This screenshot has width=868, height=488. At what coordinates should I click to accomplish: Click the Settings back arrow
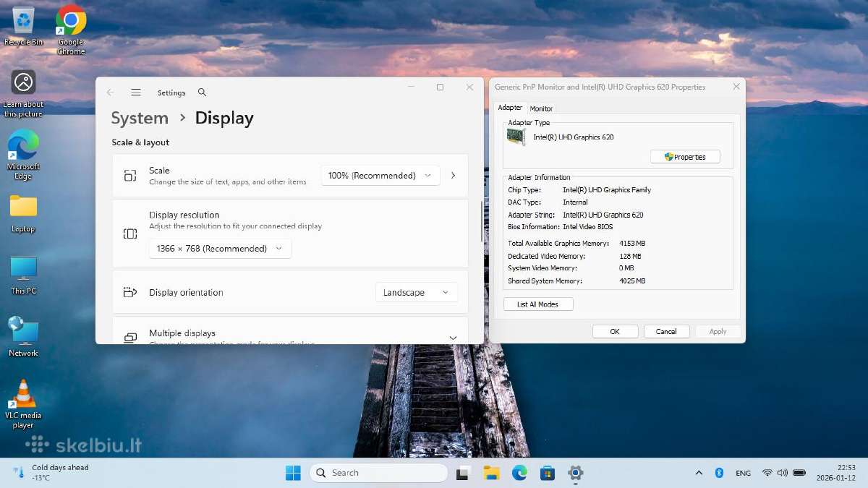click(x=110, y=93)
